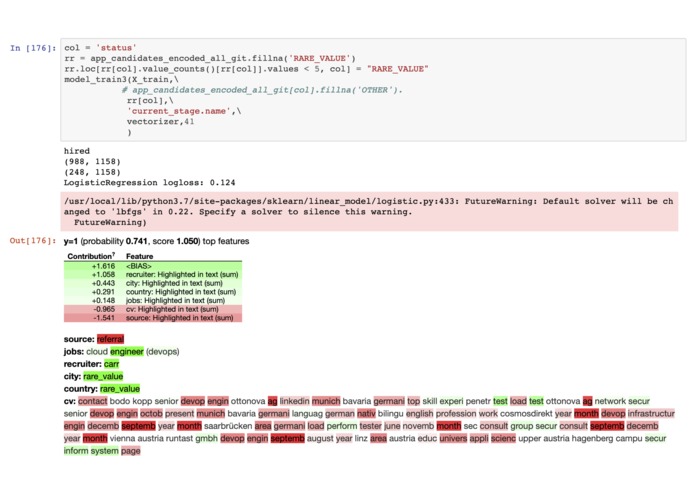
Task: Click the 'linkedin' word in cv text
Action: [x=294, y=401]
